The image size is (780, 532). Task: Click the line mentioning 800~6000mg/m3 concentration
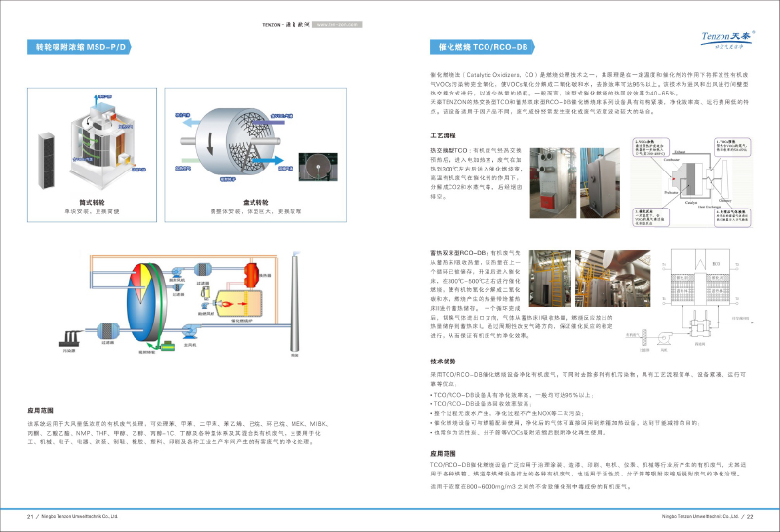click(x=530, y=486)
